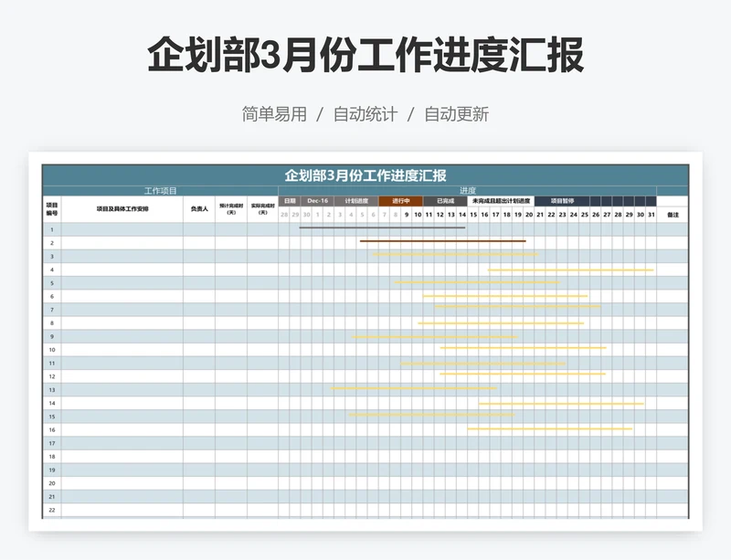Click the large page title 企划部3月份工作进度汇报
Image resolution: width=731 pixels, height=560 pixels.
[x=365, y=55]
